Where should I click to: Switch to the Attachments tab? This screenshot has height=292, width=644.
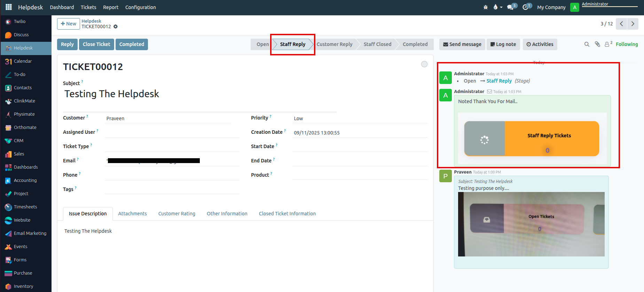[x=132, y=214]
